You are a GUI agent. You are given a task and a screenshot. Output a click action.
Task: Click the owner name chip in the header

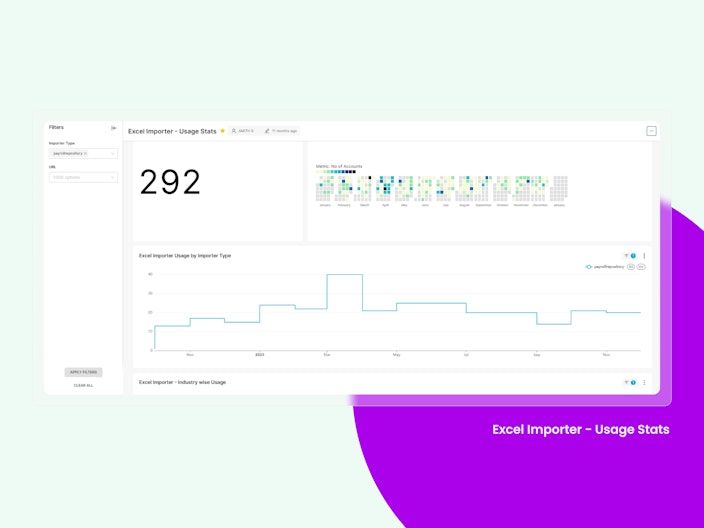(x=243, y=131)
